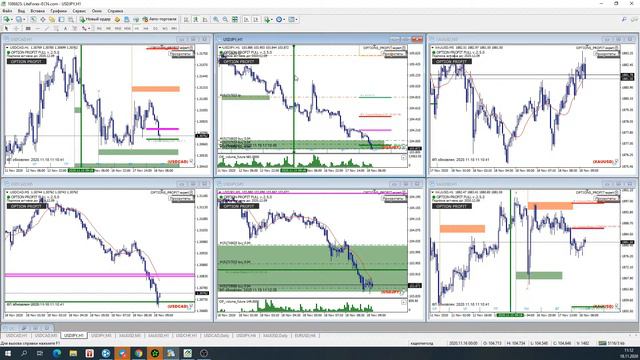The image size is (640, 360).
Task: Select M15 timeframe button
Action: pos(118,29)
